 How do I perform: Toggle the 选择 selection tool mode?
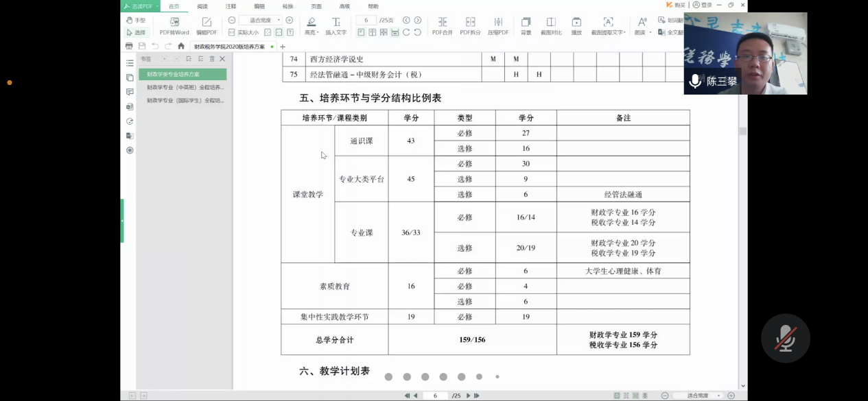136,32
